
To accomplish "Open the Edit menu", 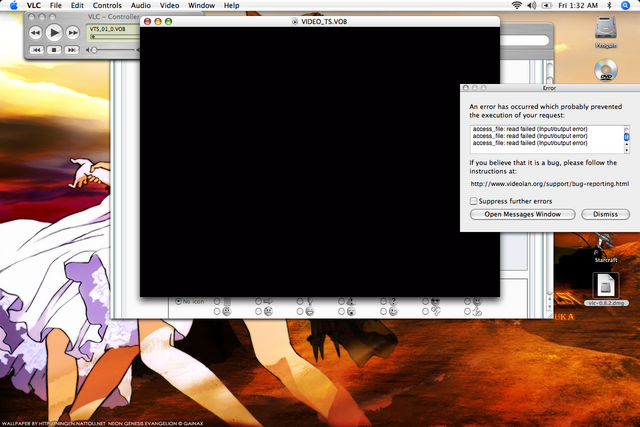I will pos(77,5).
